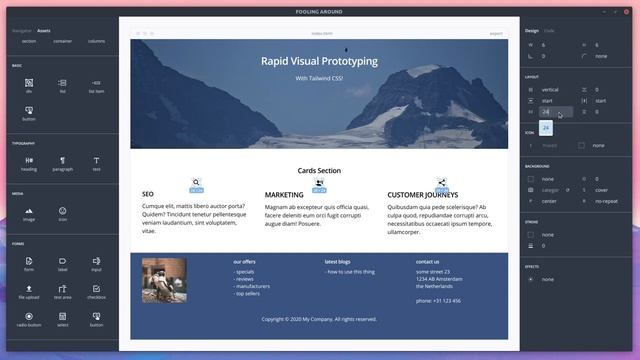
Task: Click the search icon above SEO card
Action: point(196,182)
